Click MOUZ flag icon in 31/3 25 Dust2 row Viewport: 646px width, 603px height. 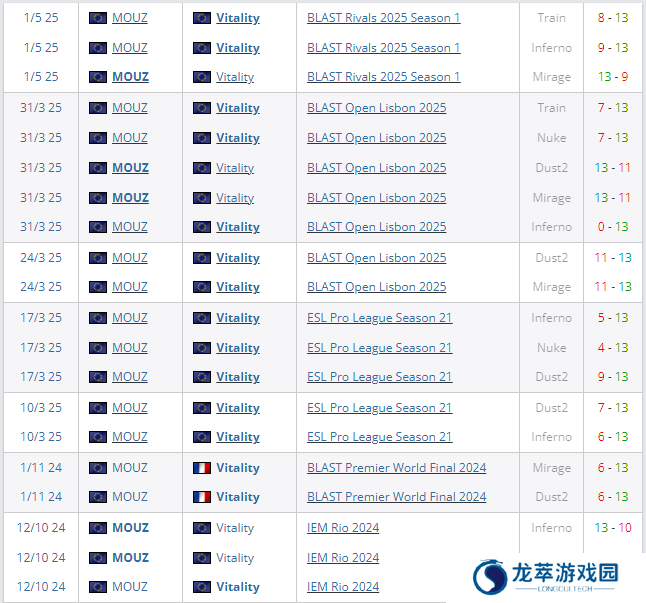pyautogui.click(x=98, y=168)
